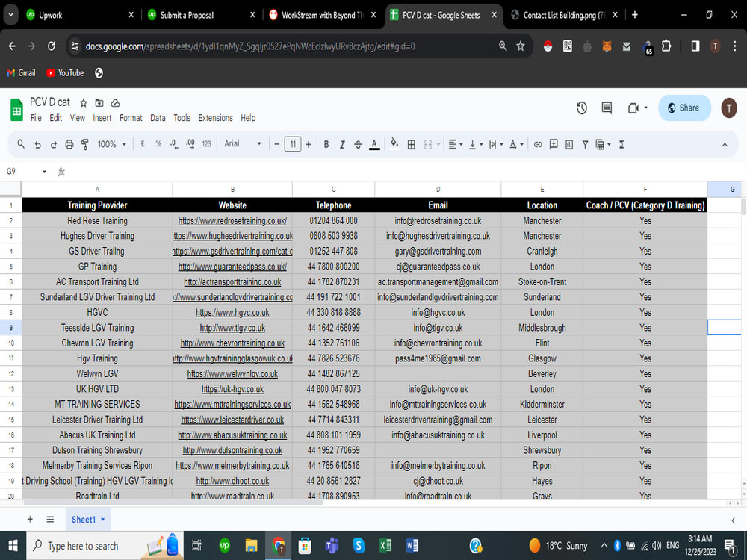Redo the last action
Image resolution: width=747 pixels, height=560 pixels.
[53, 144]
